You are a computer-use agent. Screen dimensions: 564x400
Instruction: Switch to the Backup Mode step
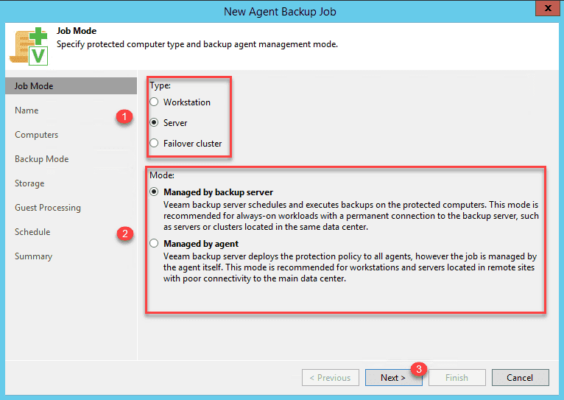pyautogui.click(x=42, y=159)
